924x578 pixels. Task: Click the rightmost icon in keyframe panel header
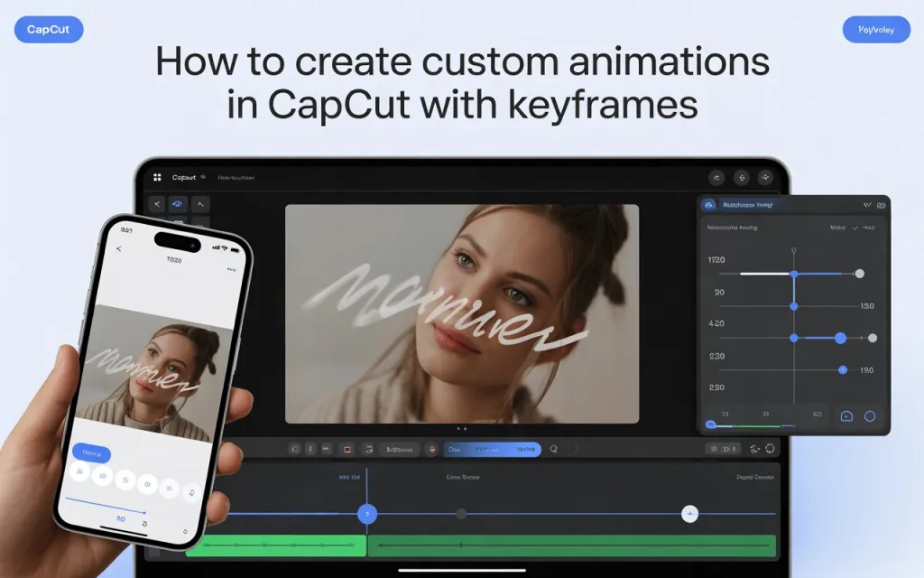[881, 205]
